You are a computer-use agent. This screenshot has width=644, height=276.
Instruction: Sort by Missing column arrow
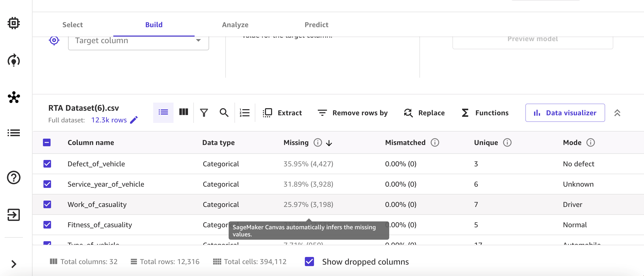[x=329, y=143]
